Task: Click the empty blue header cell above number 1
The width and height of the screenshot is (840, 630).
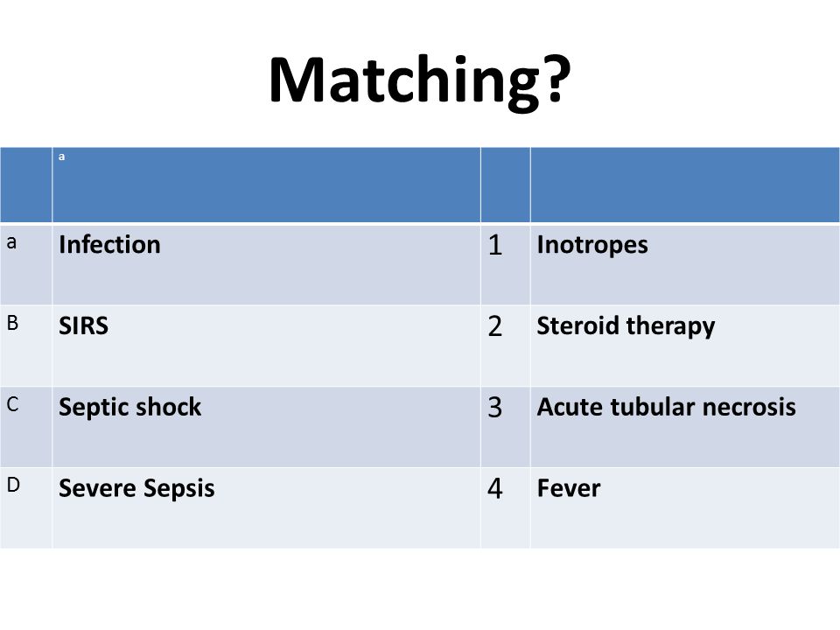Action: 506,185
